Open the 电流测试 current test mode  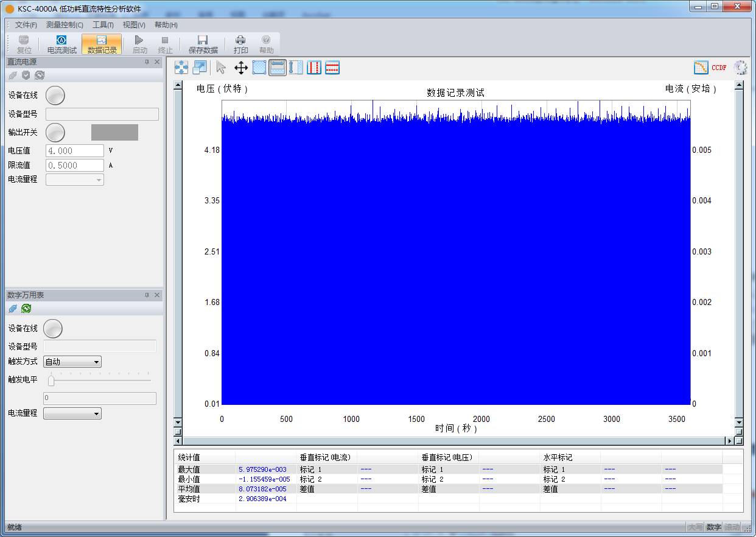[61, 44]
